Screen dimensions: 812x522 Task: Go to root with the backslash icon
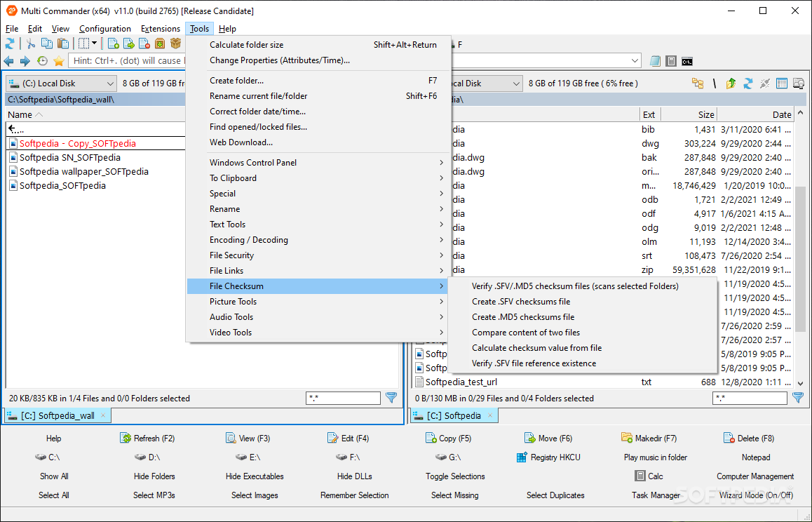[x=715, y=83]
